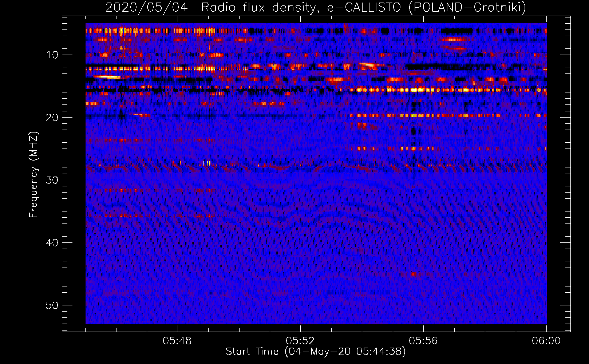Click the 'Start Time (04-May-20 05:44:38)' x-axis label

pyautogui.click(x=316, y=352)
